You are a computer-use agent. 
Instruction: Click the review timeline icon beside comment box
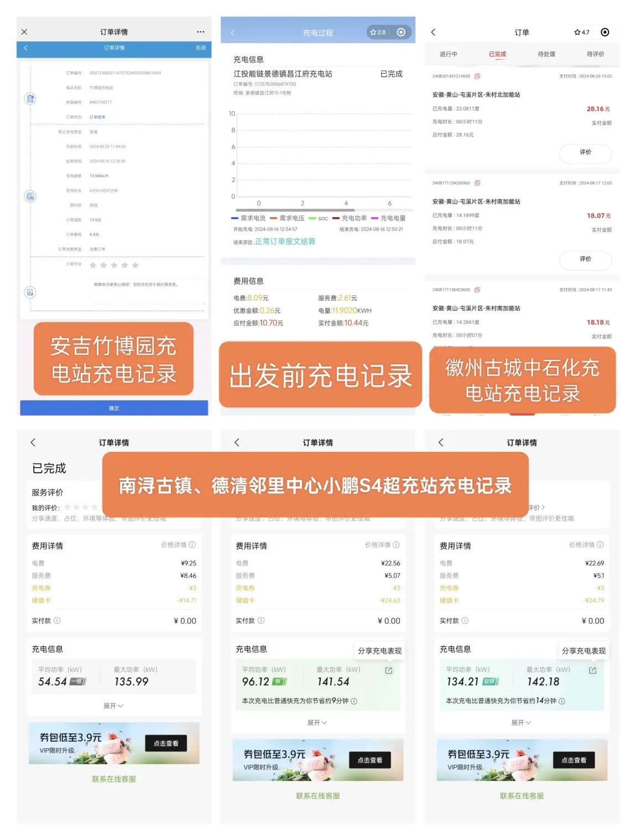pos(30,292)
